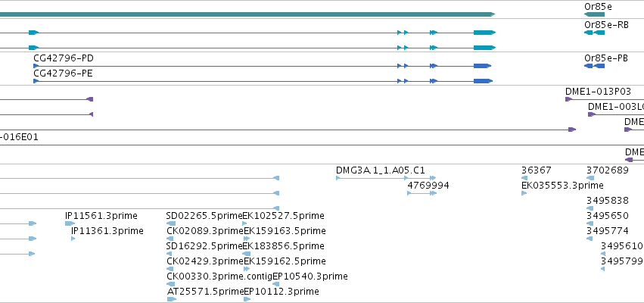
Task: Select the CK00330.3prime.contig label
Action: point(219,276)
